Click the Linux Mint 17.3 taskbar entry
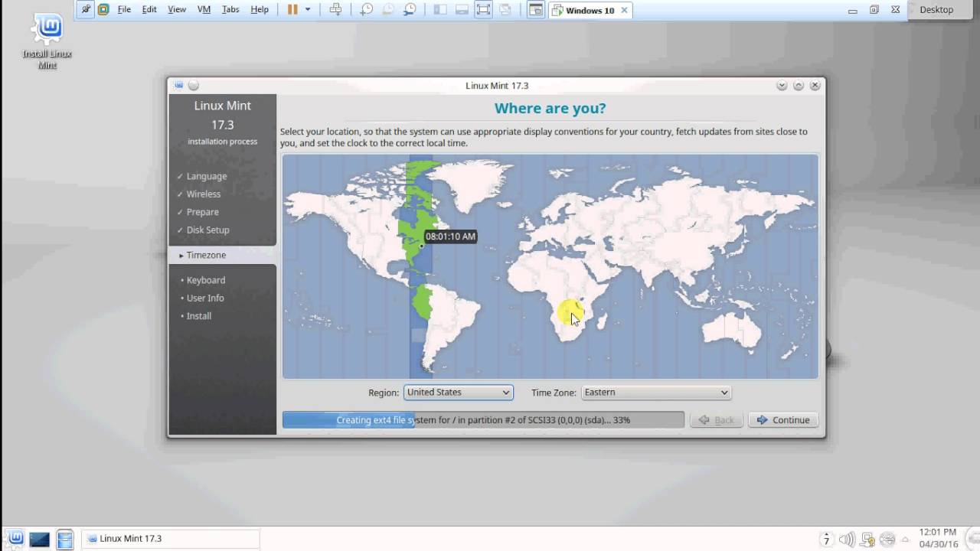The width and height of the screenshot is (980, 551). coord(170,538)
